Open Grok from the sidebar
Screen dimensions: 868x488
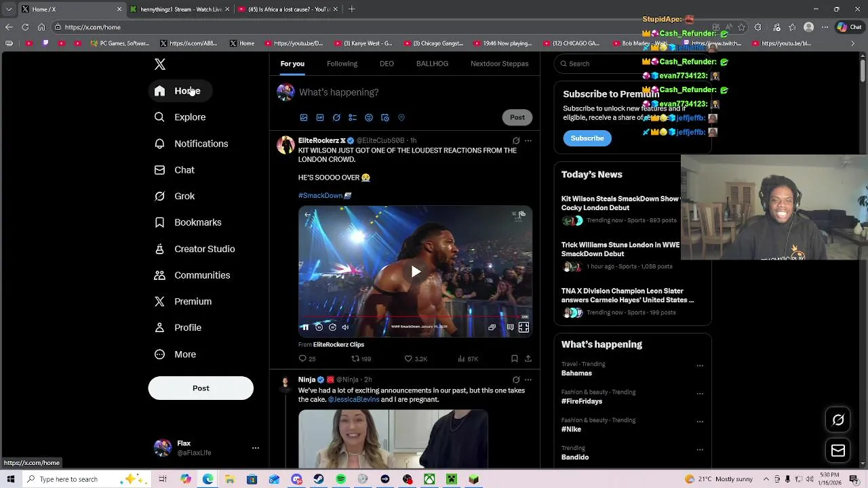click(x=174, y=196)
